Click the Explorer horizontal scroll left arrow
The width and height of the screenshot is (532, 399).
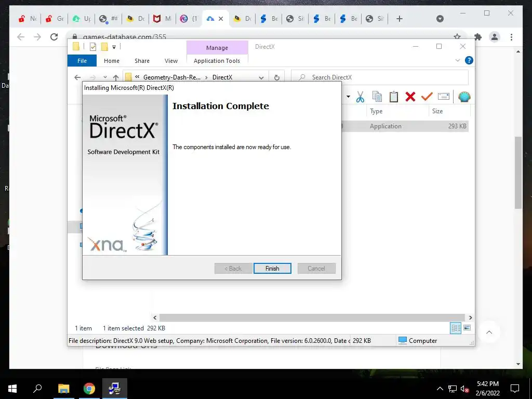pyautogui.click(x=155, y=317)
